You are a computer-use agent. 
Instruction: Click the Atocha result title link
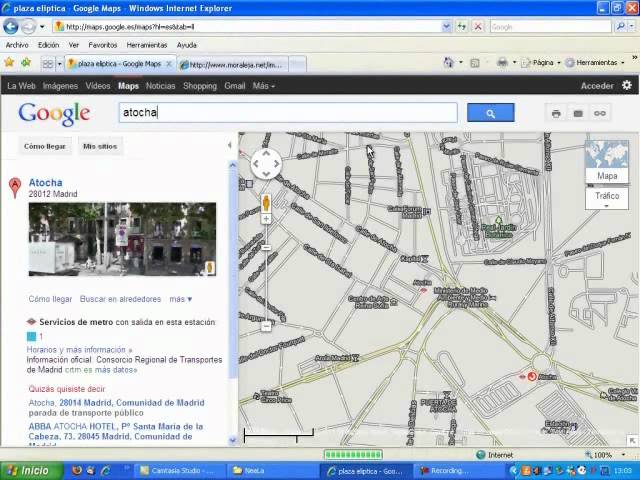(45, 182)
